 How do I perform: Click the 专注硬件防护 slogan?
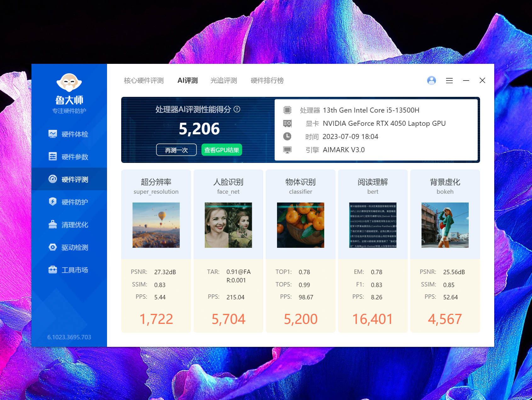pyautogui.click(x=69, y=111)
